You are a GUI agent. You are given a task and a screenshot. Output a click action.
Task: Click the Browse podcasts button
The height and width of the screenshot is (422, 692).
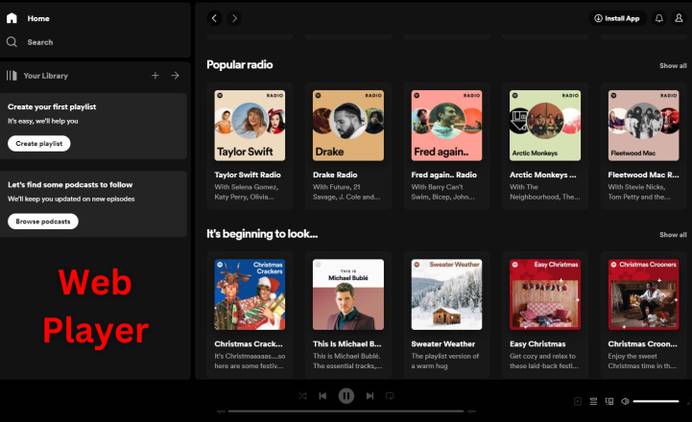click(43, 221)
